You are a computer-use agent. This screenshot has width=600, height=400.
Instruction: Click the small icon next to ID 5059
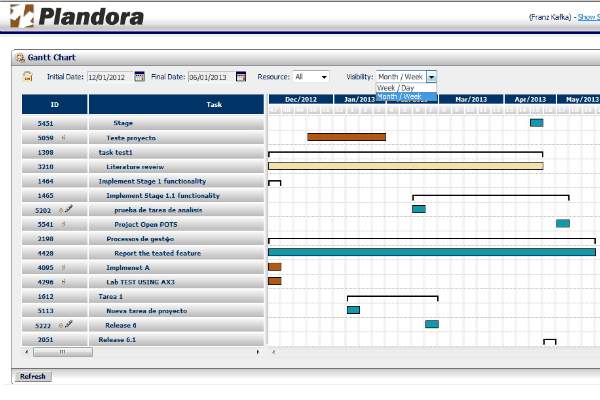pyautogui.click(x=63, y=137)
